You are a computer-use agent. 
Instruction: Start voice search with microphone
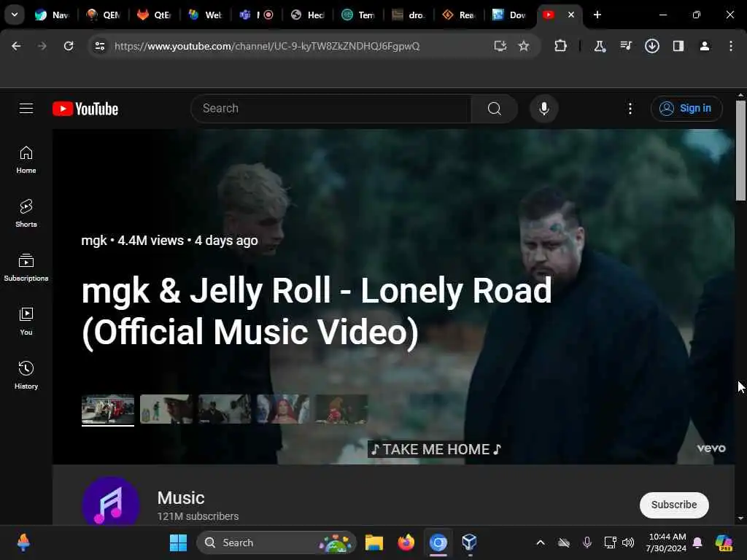(543, 109)
